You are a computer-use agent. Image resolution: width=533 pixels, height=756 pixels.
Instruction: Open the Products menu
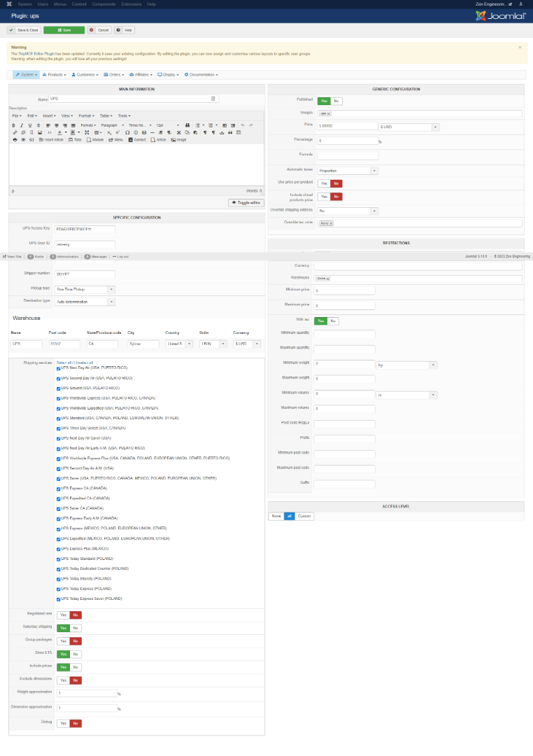click(54, 75)
